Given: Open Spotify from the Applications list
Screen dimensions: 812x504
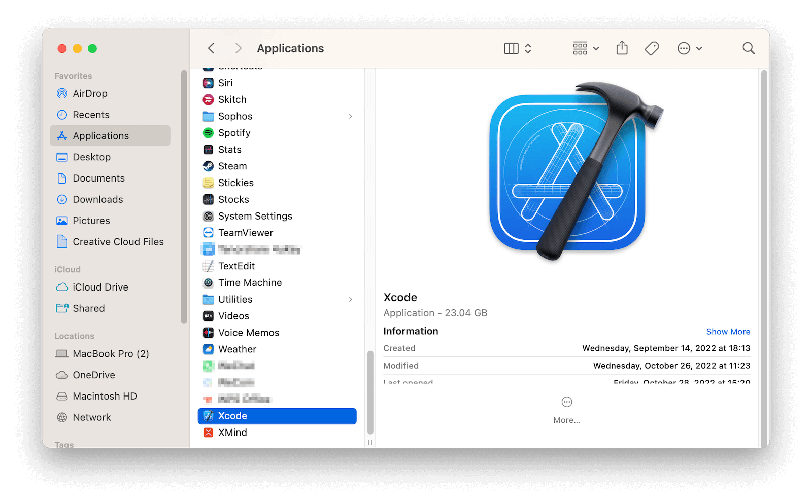Looking at the screenshot, I should [x=234, y=132].
